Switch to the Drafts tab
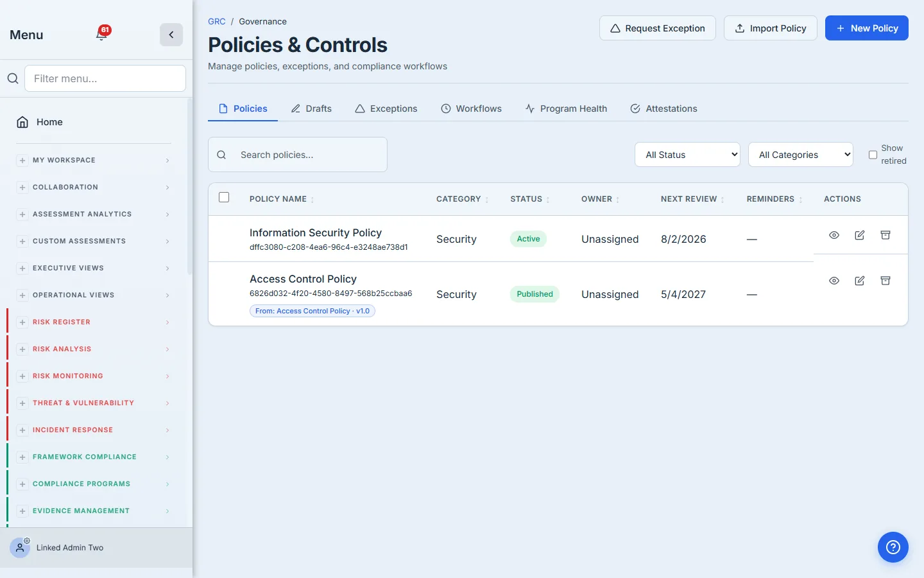Viewport: 924px width, 578px height. [311, 109]
